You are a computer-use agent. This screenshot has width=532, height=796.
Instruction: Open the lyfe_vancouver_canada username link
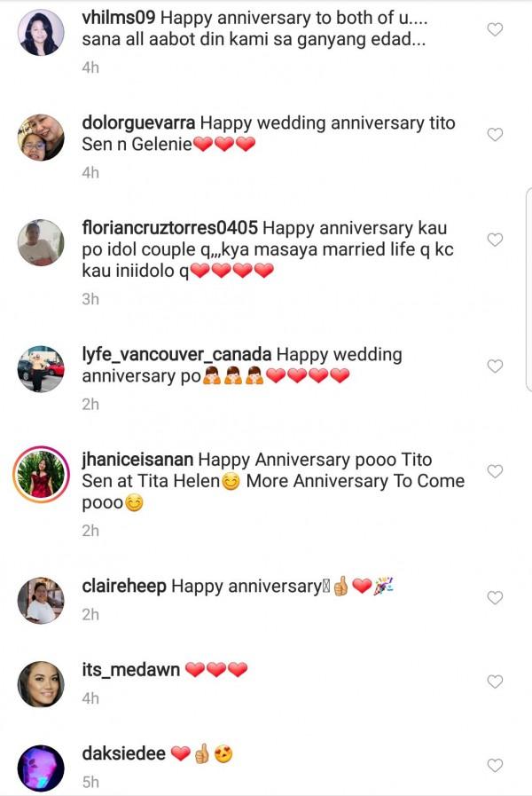pyautogui.click(x=177, y=354)
